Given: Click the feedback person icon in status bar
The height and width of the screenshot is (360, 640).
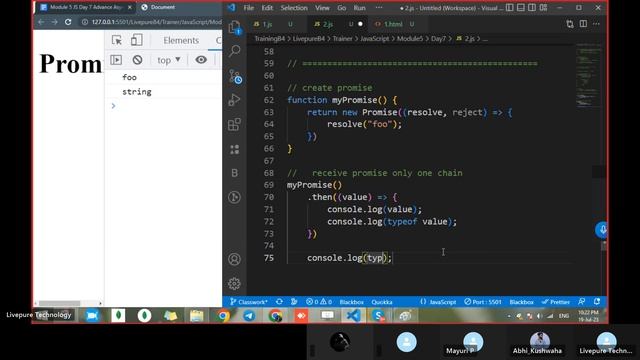Looking at the screenshot, I should tap(582, 302).
